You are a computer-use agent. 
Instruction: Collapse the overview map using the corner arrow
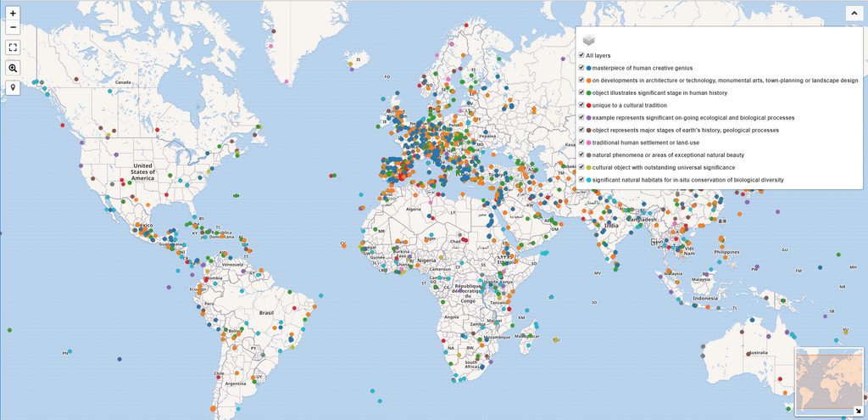click(857, 411)
